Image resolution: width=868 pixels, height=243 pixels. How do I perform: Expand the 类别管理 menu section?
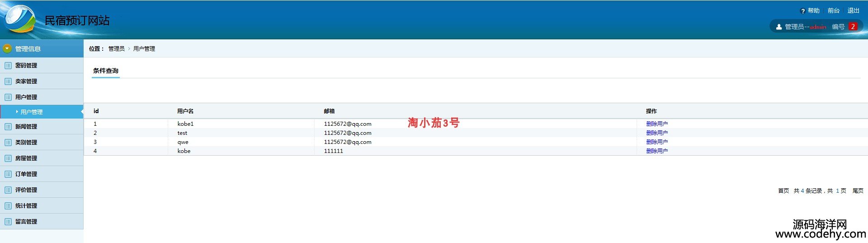[26, 143]
